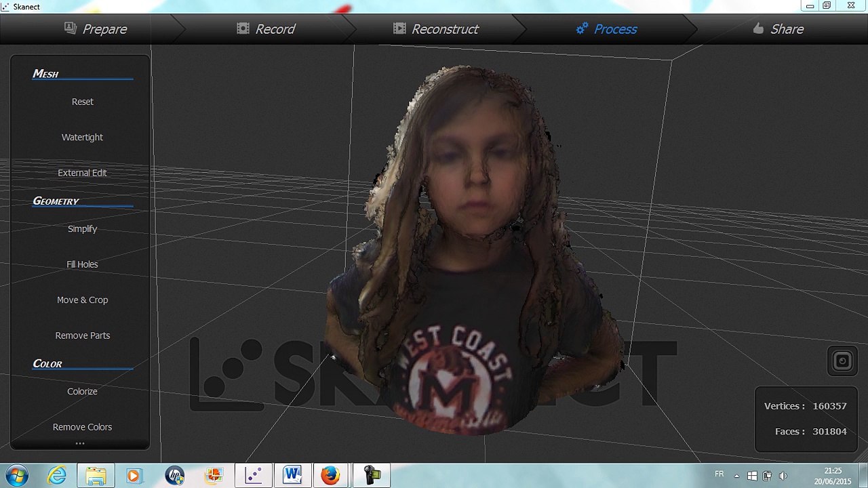The width and height of the screenshot is (868, 488).
Task: Select the Process tab
Action: coord(606,29)
